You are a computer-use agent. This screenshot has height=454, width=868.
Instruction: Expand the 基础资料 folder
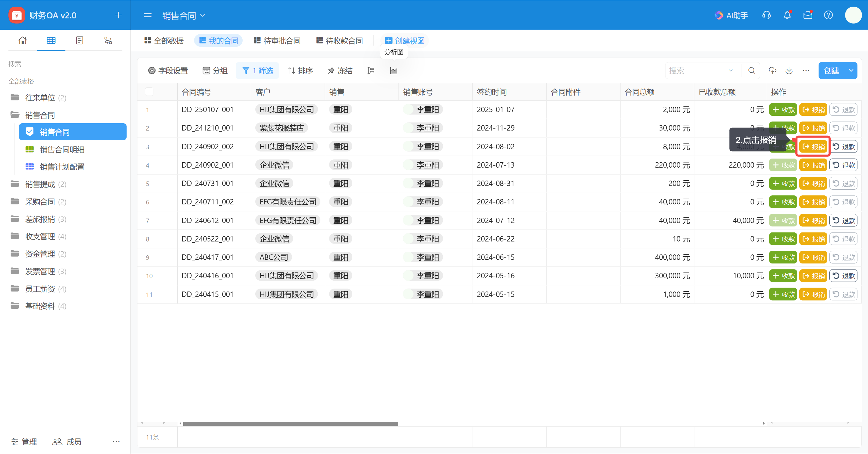(39, 306)
